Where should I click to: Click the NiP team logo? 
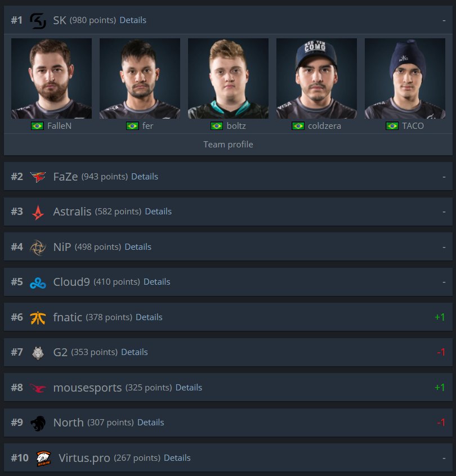(38, 248)
